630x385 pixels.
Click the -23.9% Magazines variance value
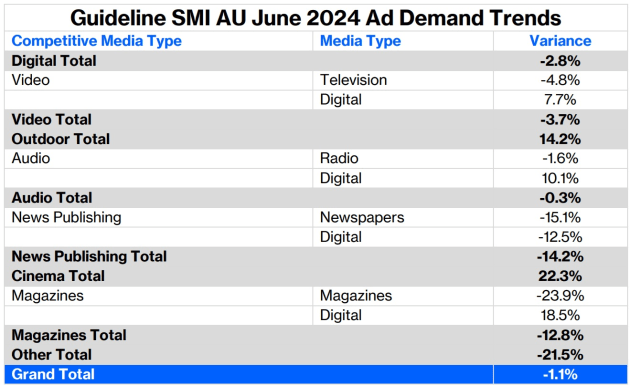pos(560,296)
